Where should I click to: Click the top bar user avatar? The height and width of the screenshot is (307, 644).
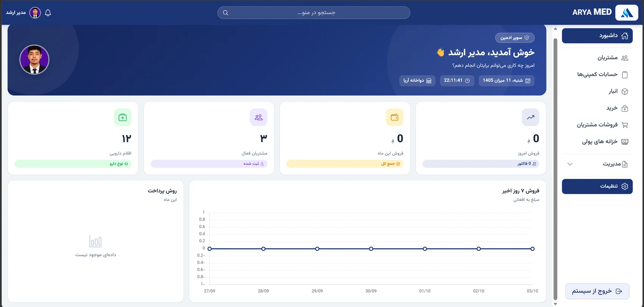coord(35,13)
